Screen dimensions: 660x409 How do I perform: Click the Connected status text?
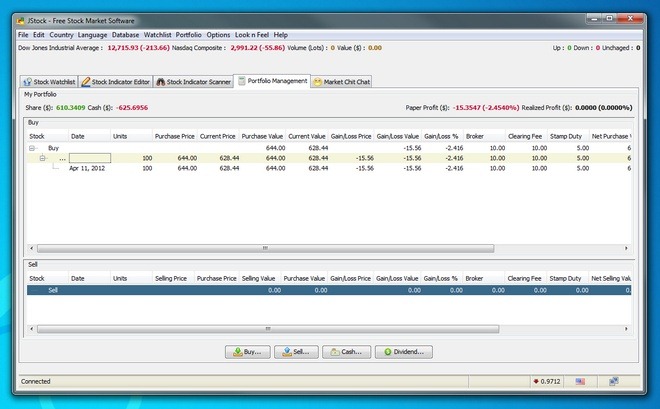(36, 381)
